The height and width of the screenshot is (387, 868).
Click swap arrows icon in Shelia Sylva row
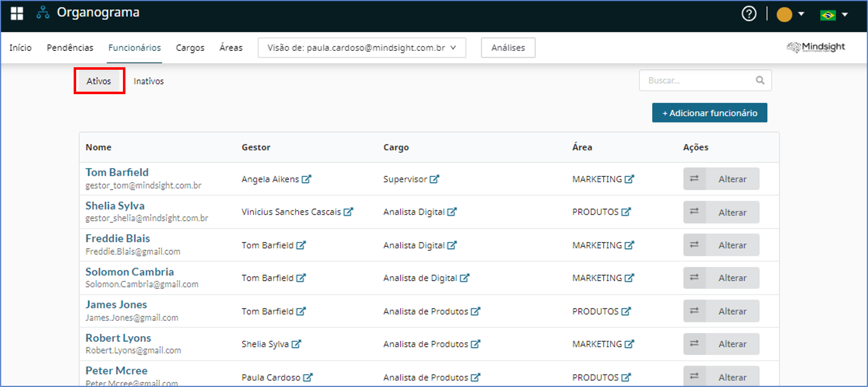[x=694, y=212]
